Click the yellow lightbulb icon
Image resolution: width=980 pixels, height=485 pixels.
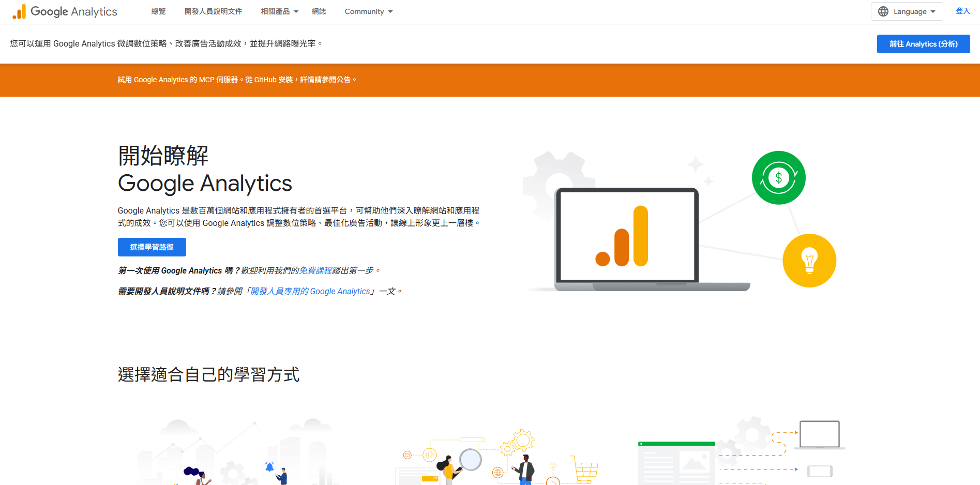coord(810,261)
